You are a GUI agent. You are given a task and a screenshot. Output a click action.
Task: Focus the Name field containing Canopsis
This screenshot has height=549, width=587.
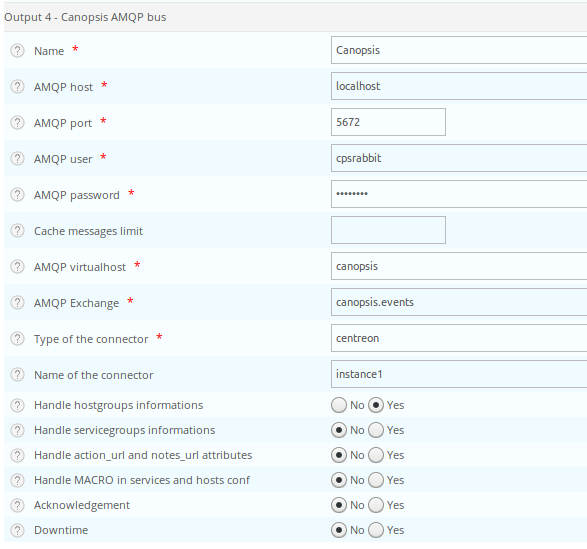(459, 50)
